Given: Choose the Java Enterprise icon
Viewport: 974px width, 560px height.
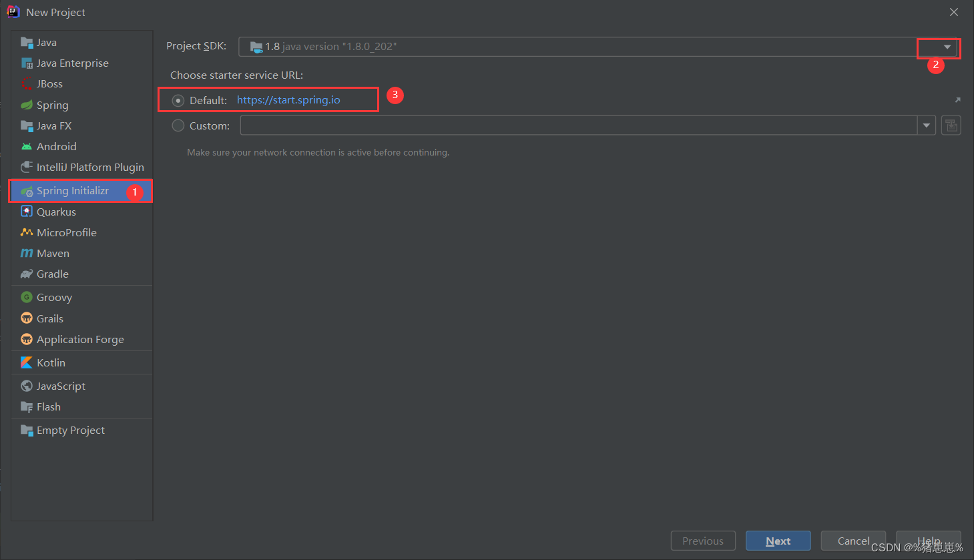Looking at the screenshot, I should pos(27,63).
